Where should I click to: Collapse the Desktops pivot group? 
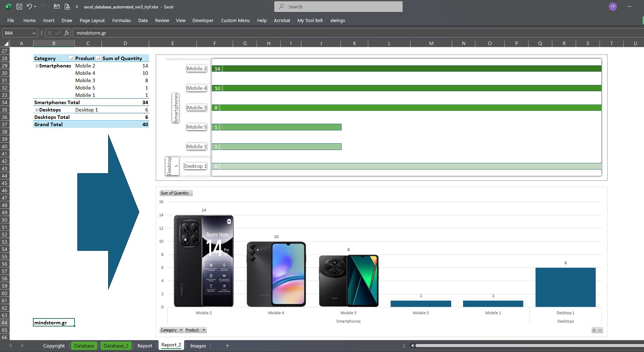tap(37, 110)
